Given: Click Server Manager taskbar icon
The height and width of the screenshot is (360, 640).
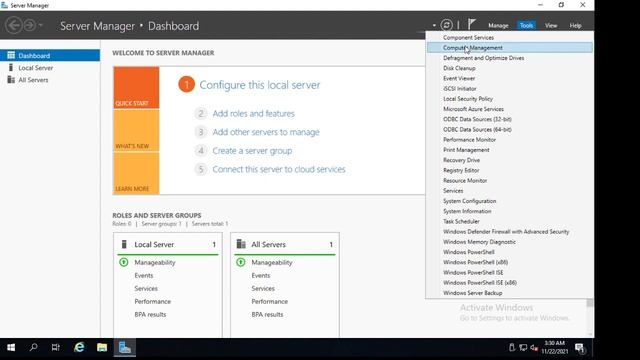Looking at the screenshot, I should [x=124, y=347].
